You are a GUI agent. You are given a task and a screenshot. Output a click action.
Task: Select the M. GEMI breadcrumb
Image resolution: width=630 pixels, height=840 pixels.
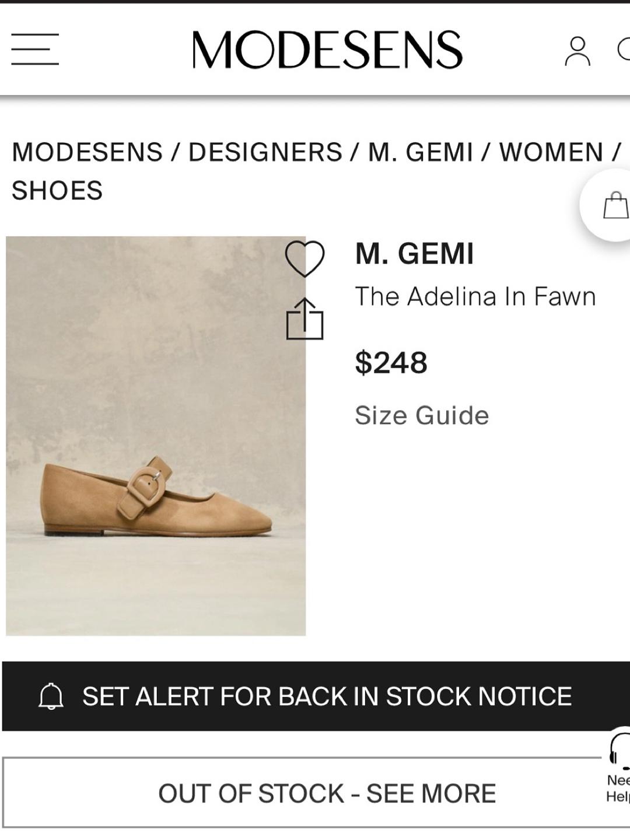[420, 152]
